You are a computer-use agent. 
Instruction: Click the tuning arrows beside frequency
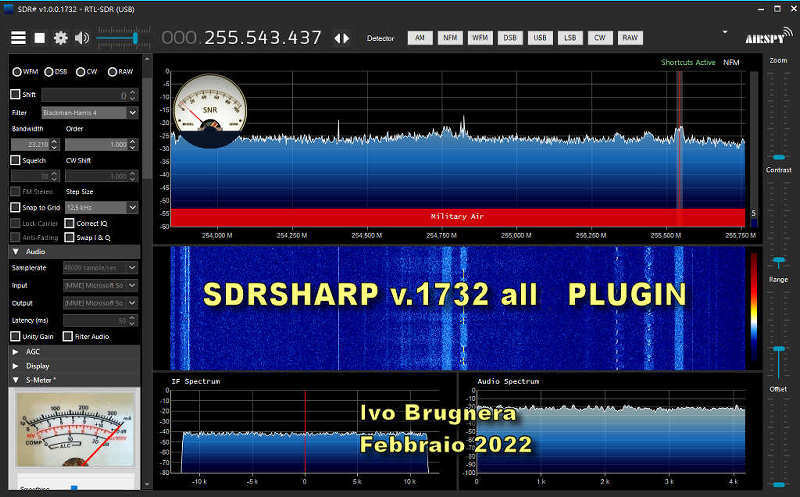(342, 38)
